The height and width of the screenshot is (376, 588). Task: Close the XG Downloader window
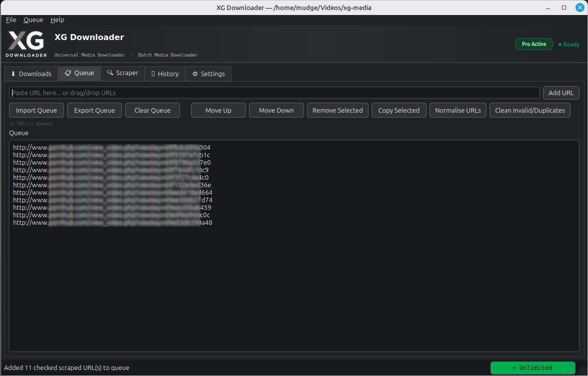580,8
